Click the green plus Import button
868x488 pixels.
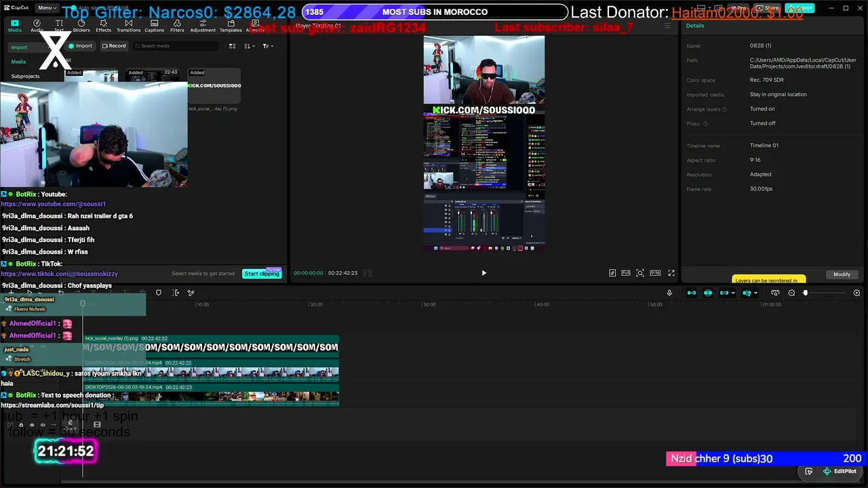click(x=81, y=46)
